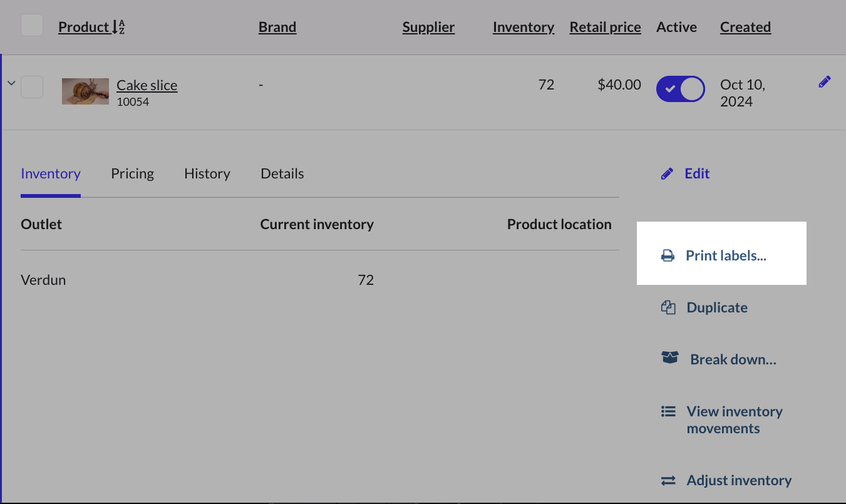Sort by Retail price column header

tap(605, 27)
